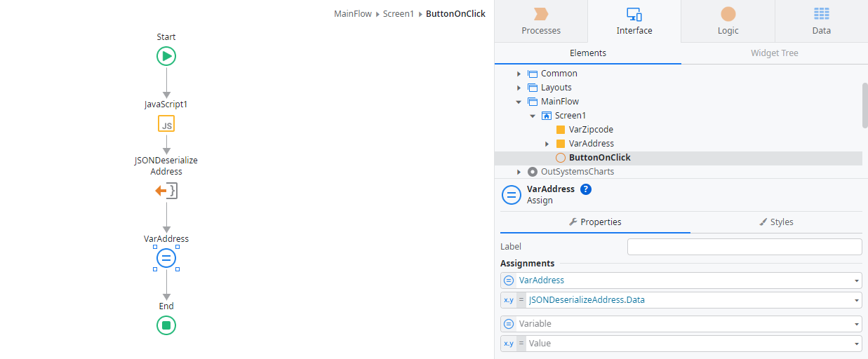Select the JSONDeserialize Address node
The height and width of the screenshot is (359, 868).
coord(166,191)
